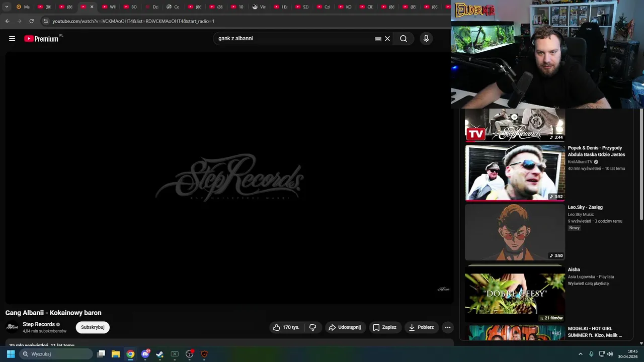
Task: Go back with the browser back arrow
Action: tap(7, 21)
